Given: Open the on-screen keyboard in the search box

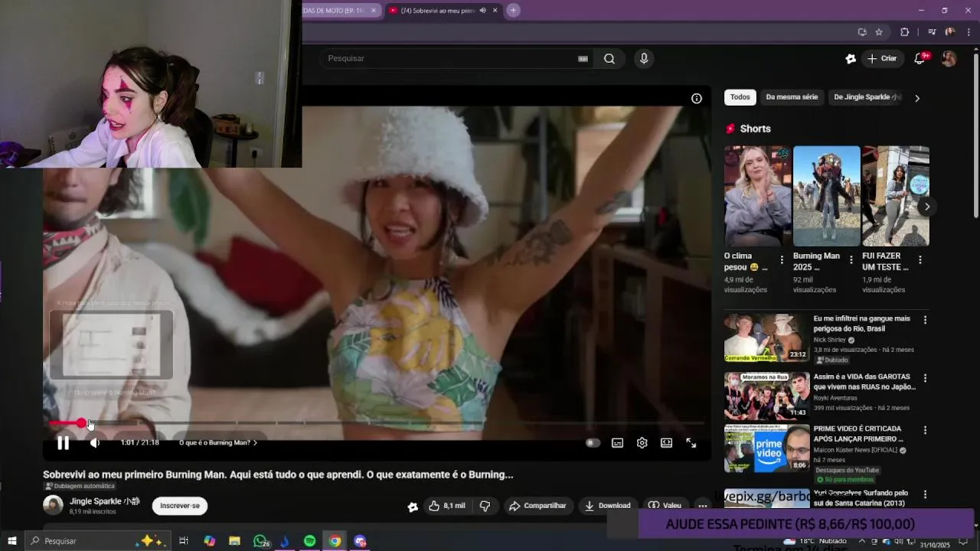Looking at the screenshot, I should coord(583,58).
